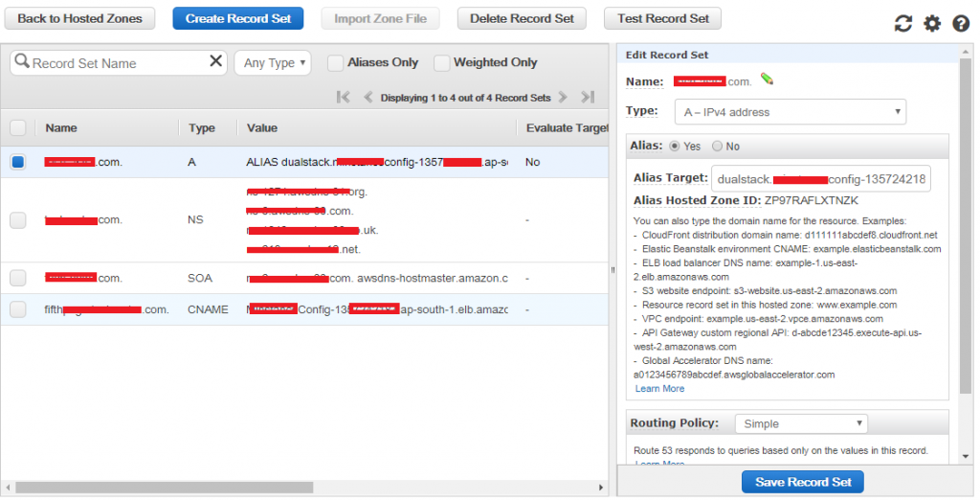
Task: Toggle the select-all checkbox in table header
Action: (18, 127)
